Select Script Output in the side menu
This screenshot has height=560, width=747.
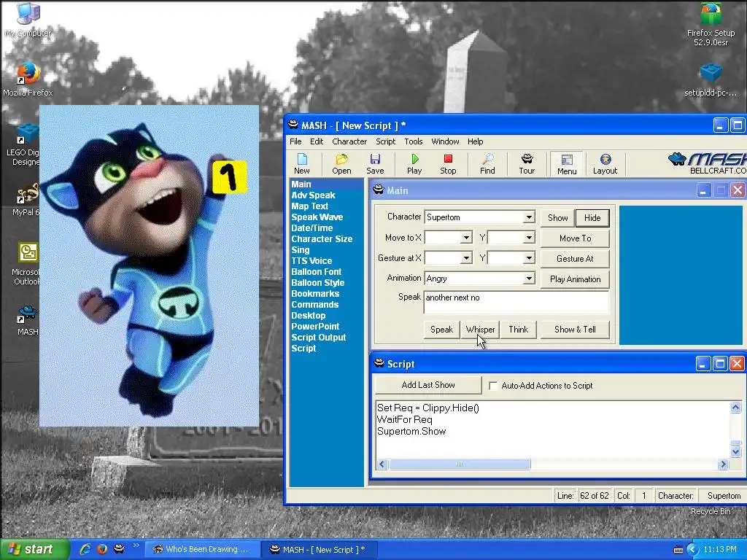[318, 338]
